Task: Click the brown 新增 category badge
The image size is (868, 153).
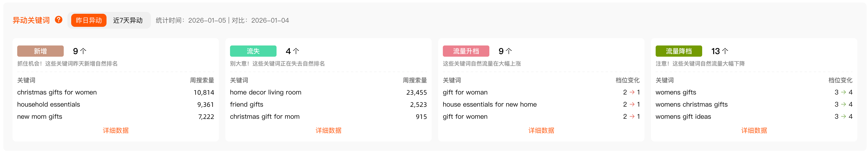Action: pos(40,51)
